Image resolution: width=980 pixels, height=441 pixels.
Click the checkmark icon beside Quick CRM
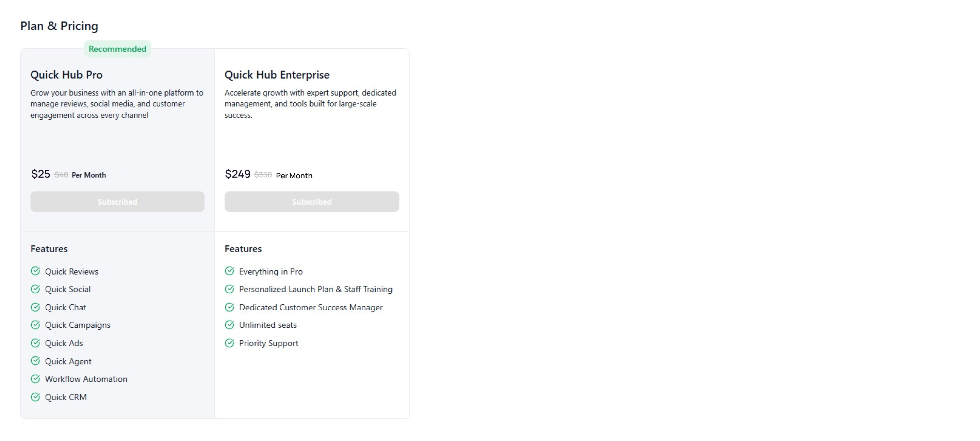(x=35, y=397)
